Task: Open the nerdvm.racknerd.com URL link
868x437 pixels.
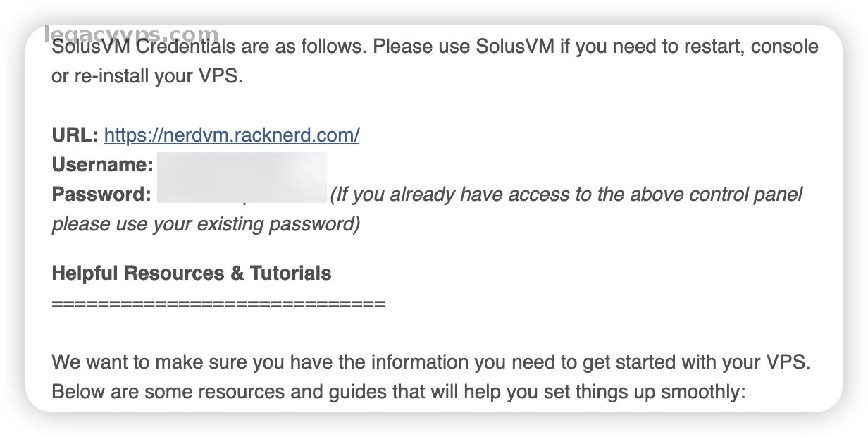Action: click(232, 135)
